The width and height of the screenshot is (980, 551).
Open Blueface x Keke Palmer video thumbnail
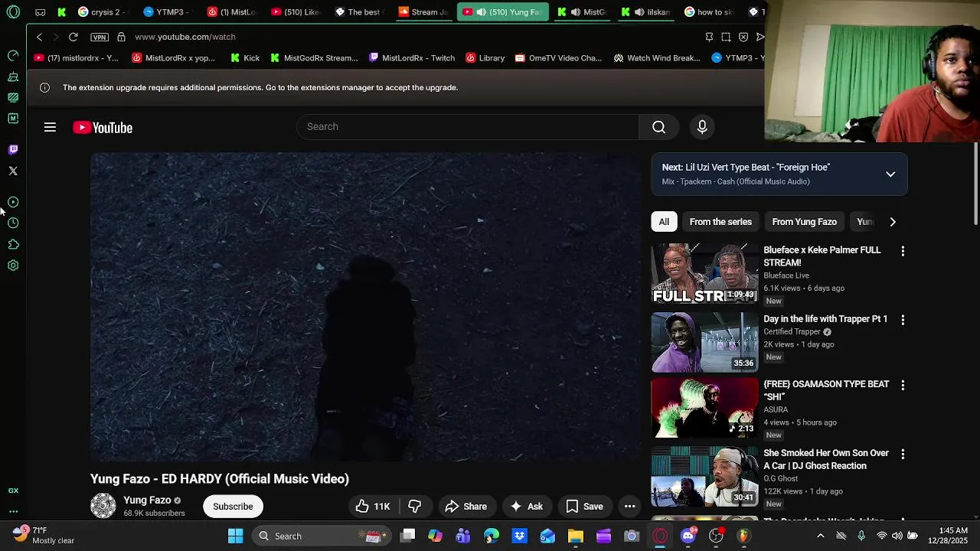(x=704, y=273)
